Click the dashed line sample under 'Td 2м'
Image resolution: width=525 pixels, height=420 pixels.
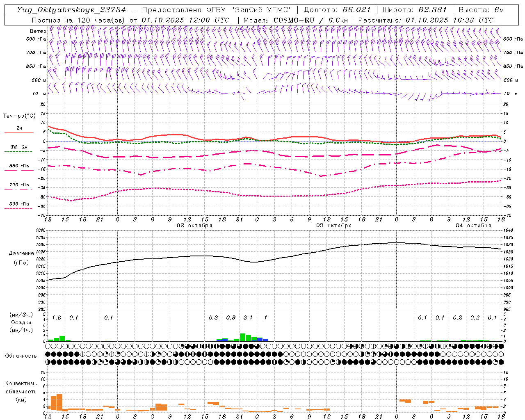tap(18, 152)
